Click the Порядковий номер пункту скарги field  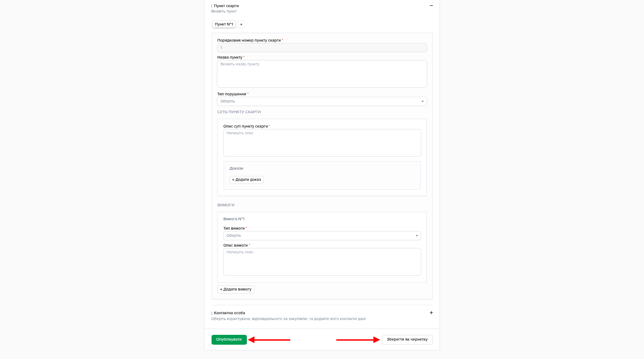click(322, 48)
